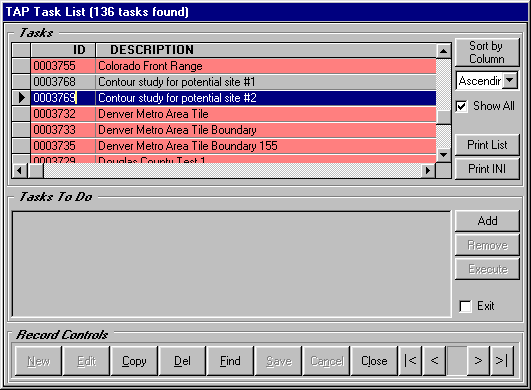The height and width of the screenshot is (390, 531).
Task: Click ID cell 0003768
Action: (63, 82)
